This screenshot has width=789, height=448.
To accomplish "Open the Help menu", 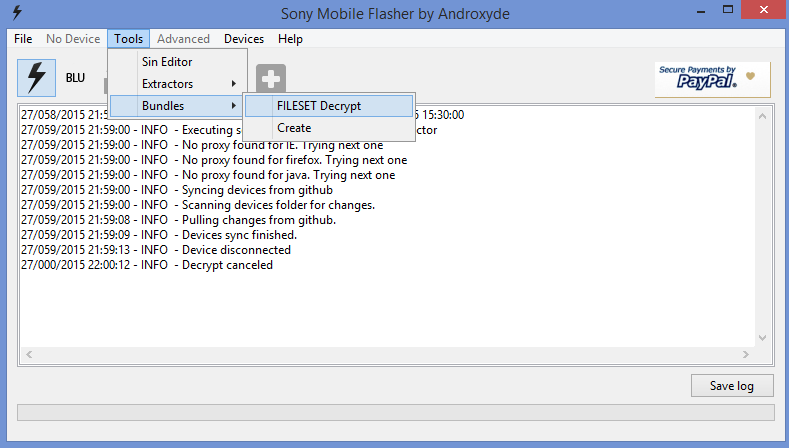I will pyautogui.click(x=291, y=39).
